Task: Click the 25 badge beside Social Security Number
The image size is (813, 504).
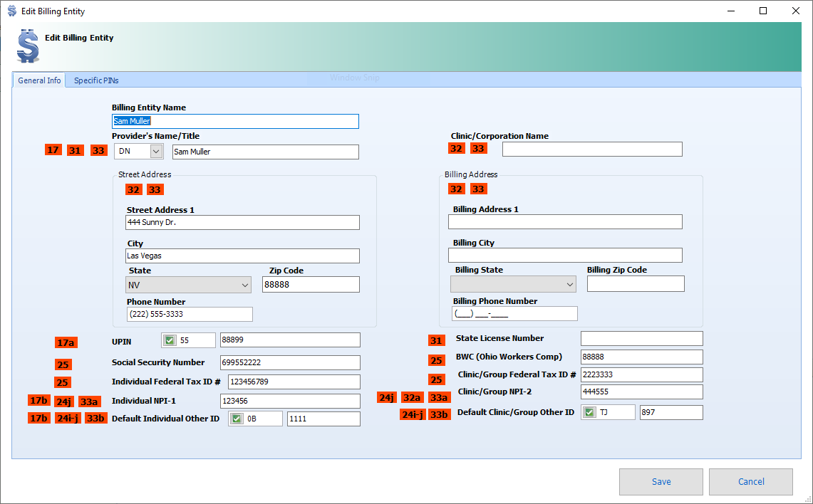Action: pyautogui.click(x=63, y=364)
